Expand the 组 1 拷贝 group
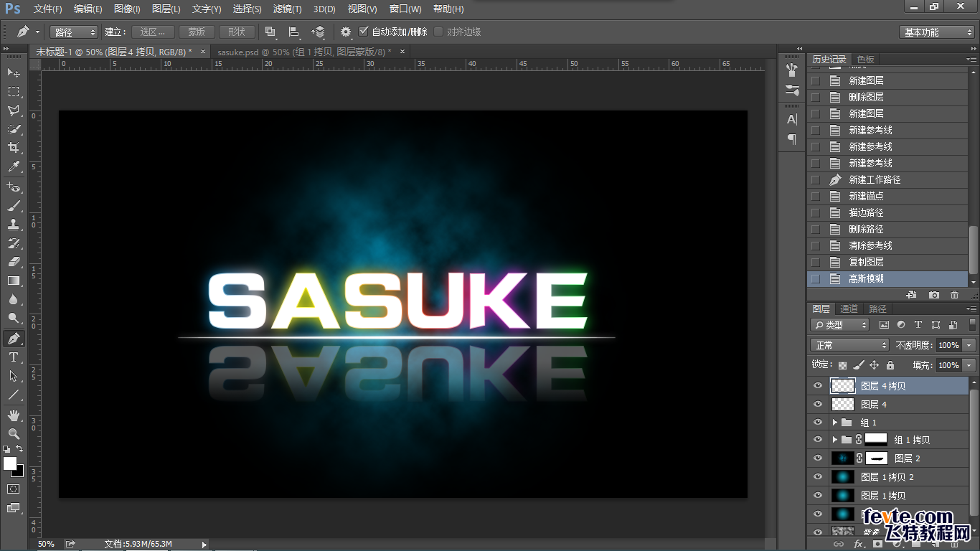 click(835, 440)
